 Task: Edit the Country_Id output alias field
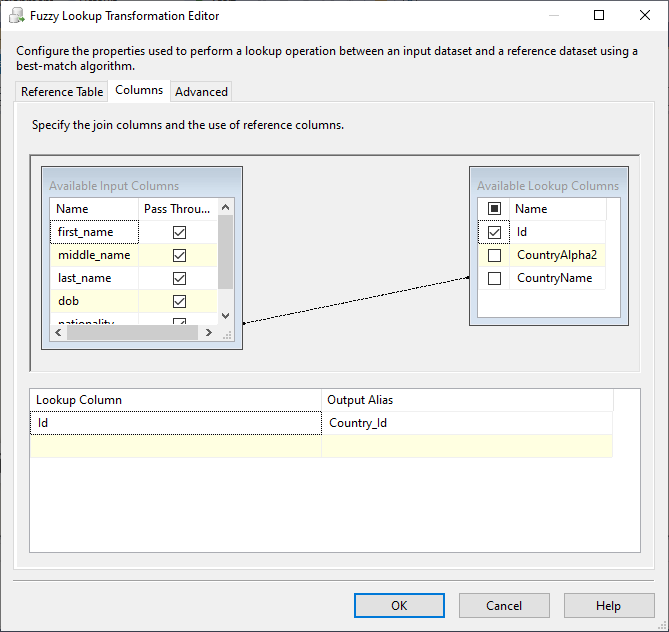coord(466,423)
